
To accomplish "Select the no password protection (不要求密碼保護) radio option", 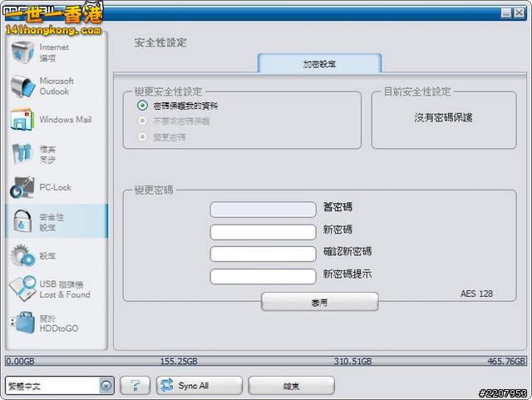I will click(x=142, y=121).
